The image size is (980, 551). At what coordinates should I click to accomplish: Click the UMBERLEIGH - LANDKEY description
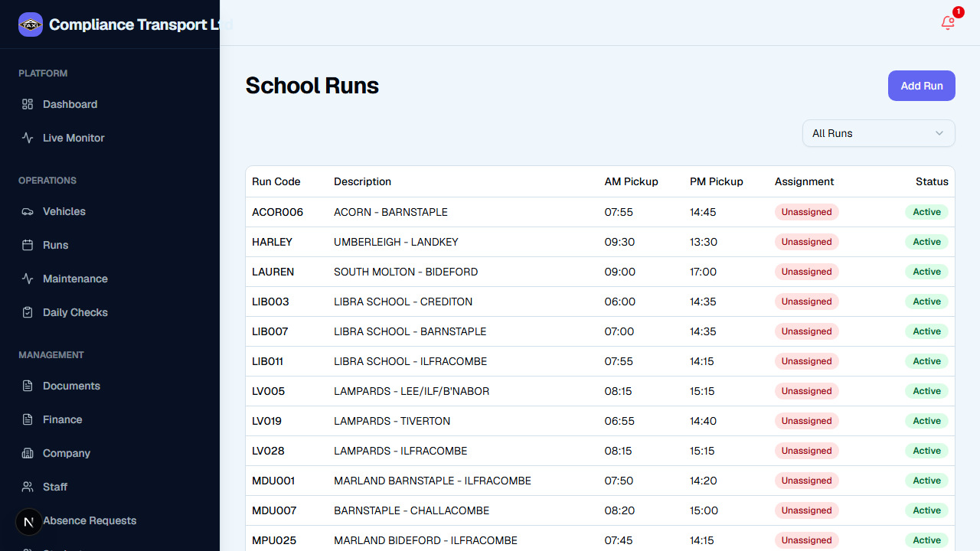click(x=397, y=242)
